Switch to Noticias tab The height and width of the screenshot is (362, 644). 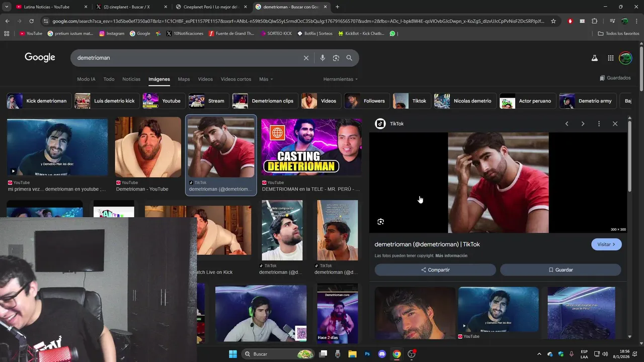[131, 79]
